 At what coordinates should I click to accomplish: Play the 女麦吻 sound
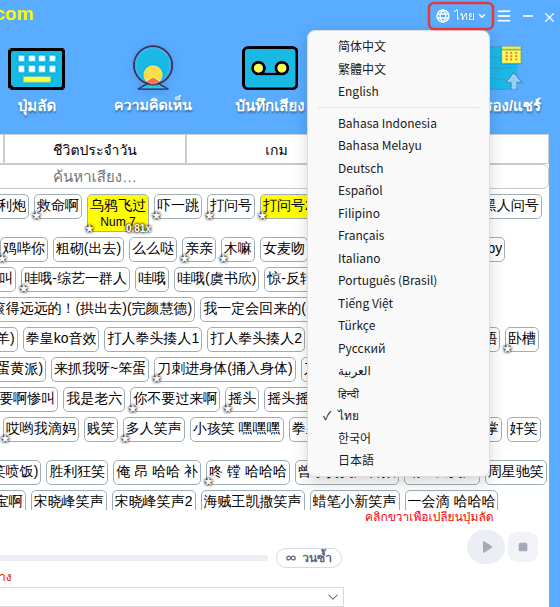click(x=284, y=249)
